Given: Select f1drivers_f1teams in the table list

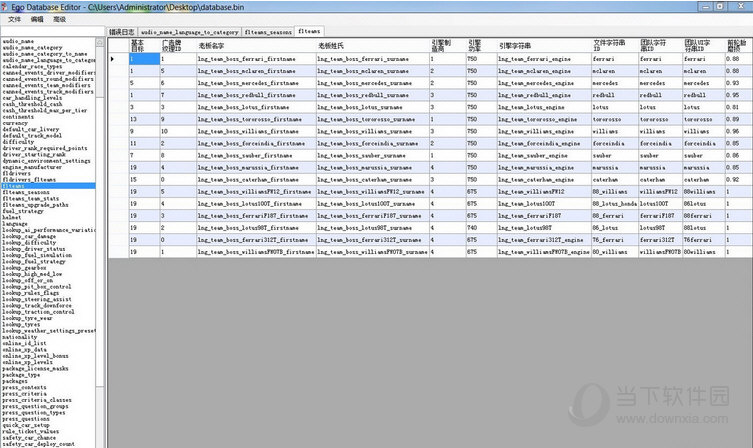Looking at the screenshot, I should [x=29, y=179].
